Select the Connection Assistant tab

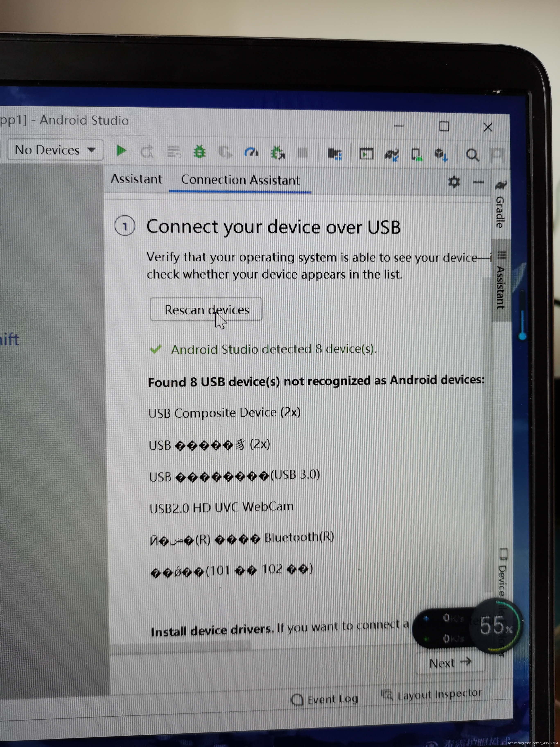(x=240, y=180)
